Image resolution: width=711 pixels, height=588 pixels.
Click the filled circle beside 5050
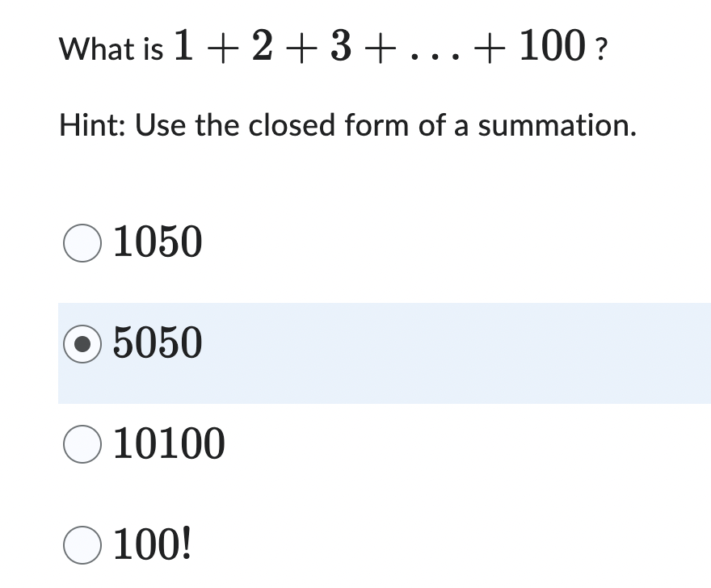[x=82, y=342]
